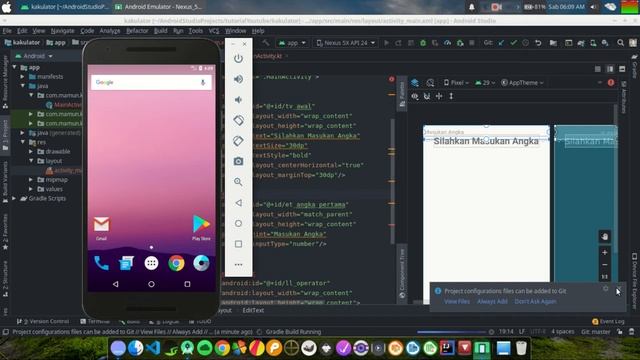Viewport: 640px width, 360px height.
Task: Open Event Log tool window
Action: (x=608, y=322)
